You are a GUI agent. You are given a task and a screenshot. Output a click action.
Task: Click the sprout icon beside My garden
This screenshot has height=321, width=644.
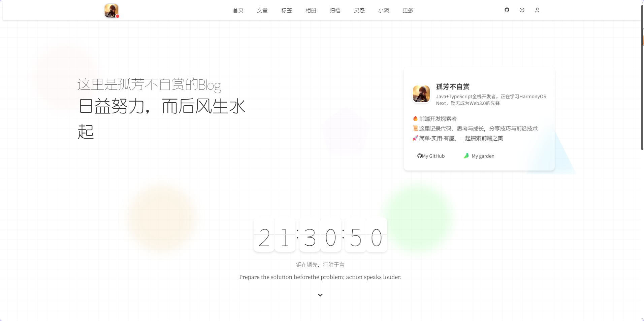coord(466,156)
